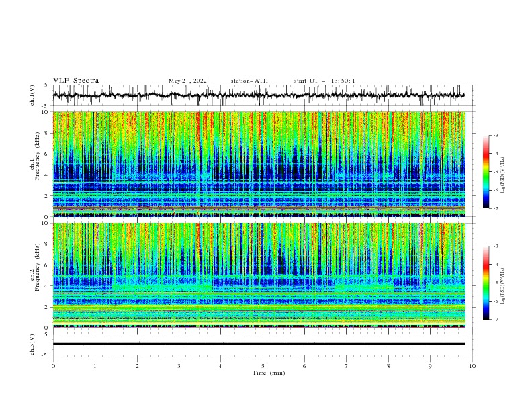Screen dimensions: 532x411
Task: Click the "ch.1(V)" waveform axis label
Action: pos(32,95)
